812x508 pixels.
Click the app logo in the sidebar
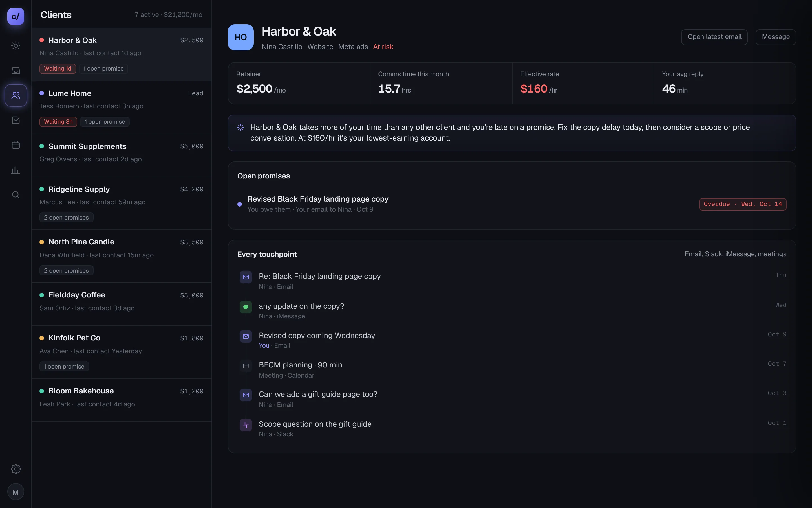[16, 16]
